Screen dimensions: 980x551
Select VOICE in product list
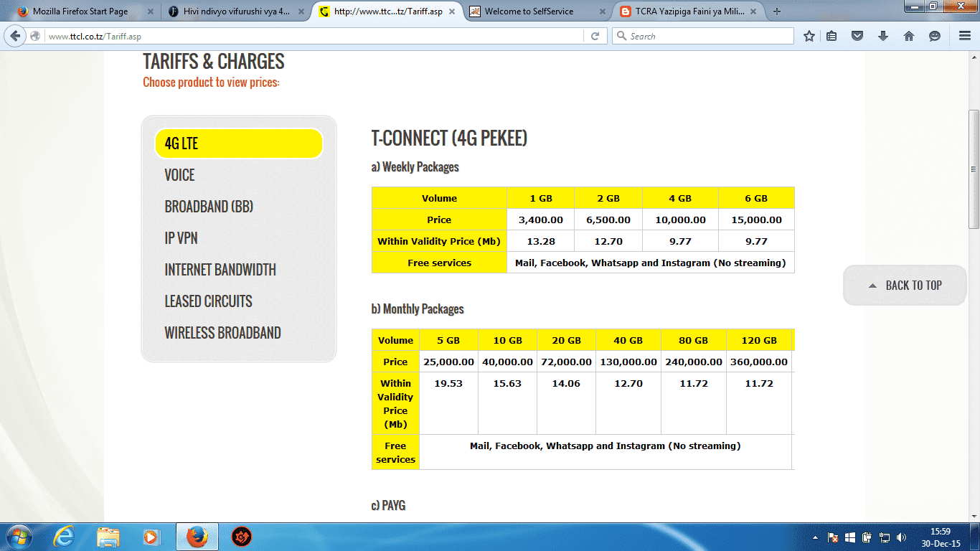(x=179, y=175)
